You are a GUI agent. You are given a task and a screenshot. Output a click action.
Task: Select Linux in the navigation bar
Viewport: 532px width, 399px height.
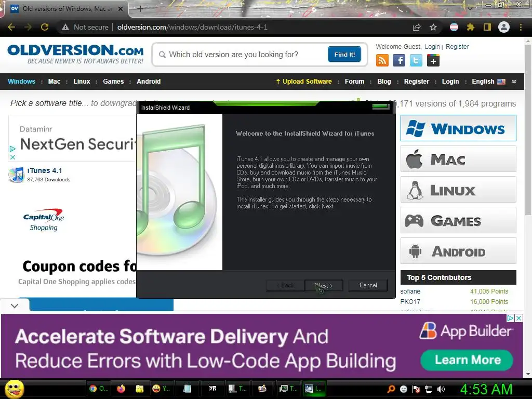[82, 82]
